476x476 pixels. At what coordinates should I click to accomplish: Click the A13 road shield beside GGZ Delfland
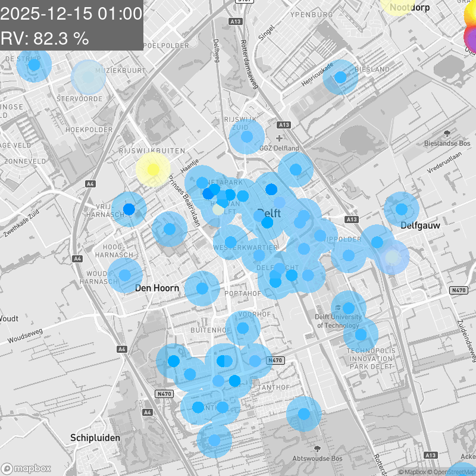click(284, 125)
